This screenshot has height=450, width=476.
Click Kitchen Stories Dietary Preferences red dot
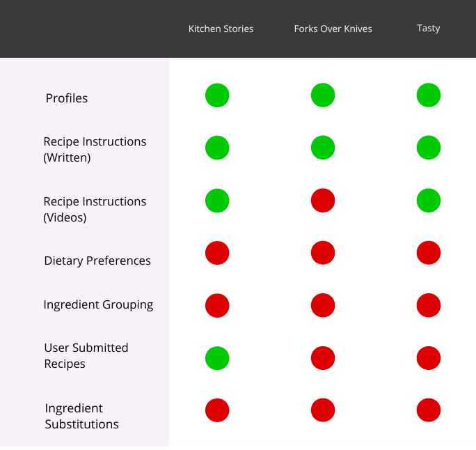pos(217,253)
